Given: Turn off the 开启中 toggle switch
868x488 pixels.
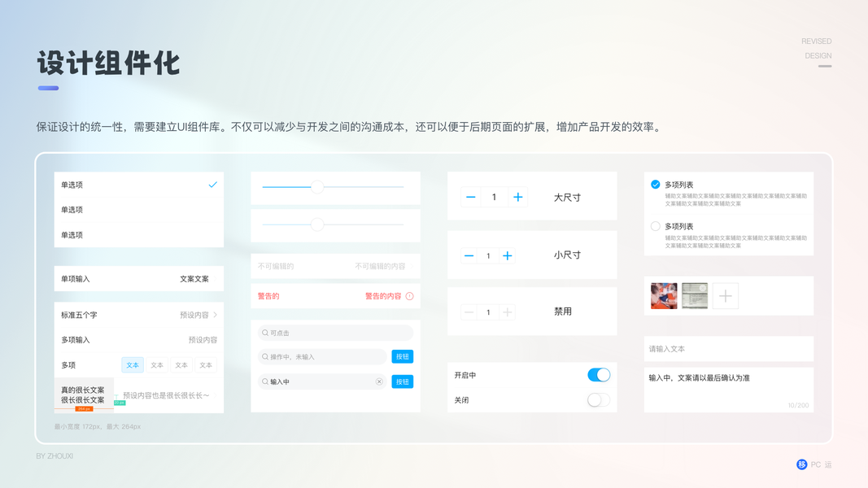Looking at the screenshot, I should coord(599,375).
